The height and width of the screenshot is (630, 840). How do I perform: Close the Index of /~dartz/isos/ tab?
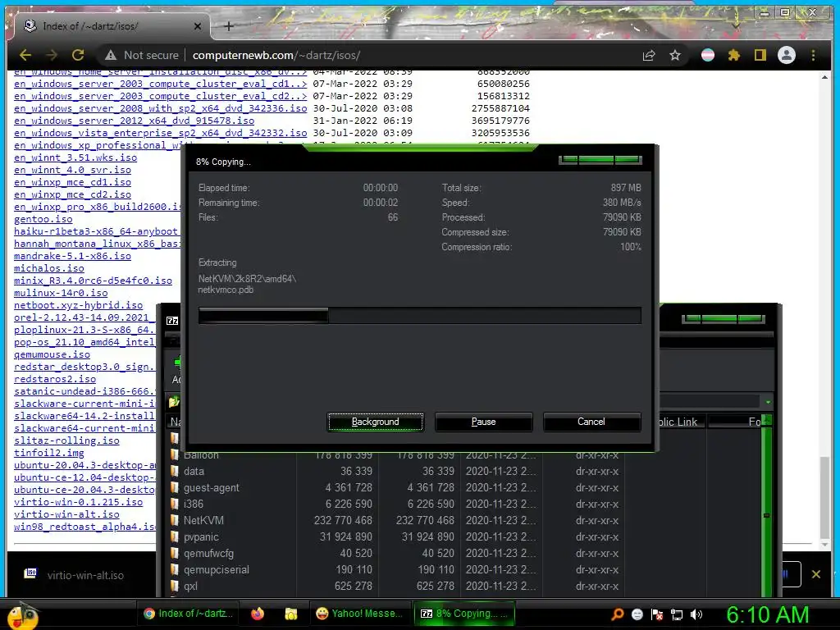click(197, 25)
